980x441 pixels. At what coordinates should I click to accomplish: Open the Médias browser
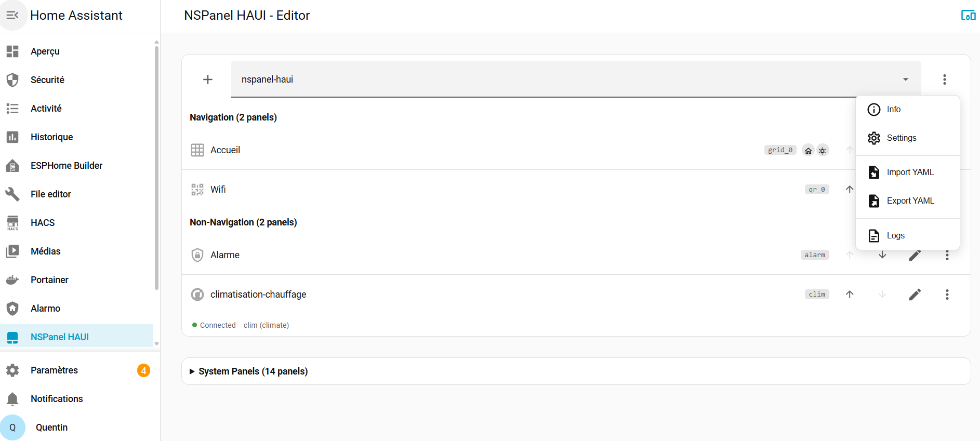pyautogui.click(x=77, y=251)
